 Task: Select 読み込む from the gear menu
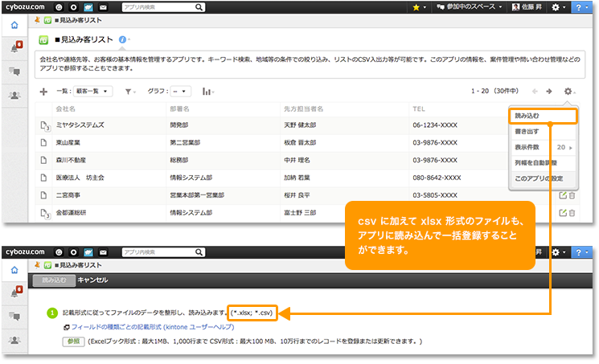point(543,117)
